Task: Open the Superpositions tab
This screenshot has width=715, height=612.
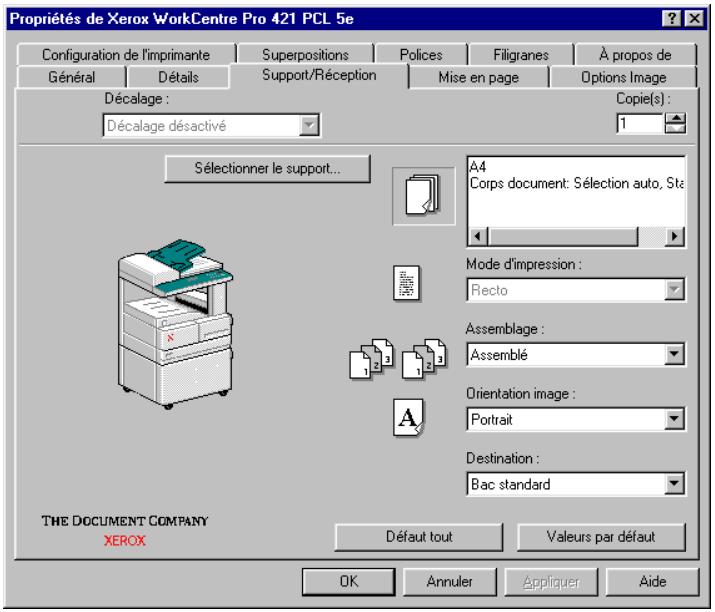Action: [305, 55]
